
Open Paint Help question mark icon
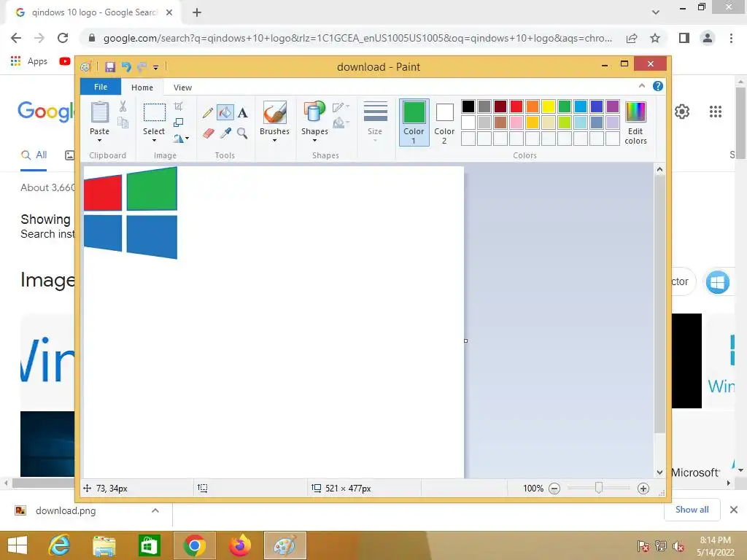coord(658,86)
